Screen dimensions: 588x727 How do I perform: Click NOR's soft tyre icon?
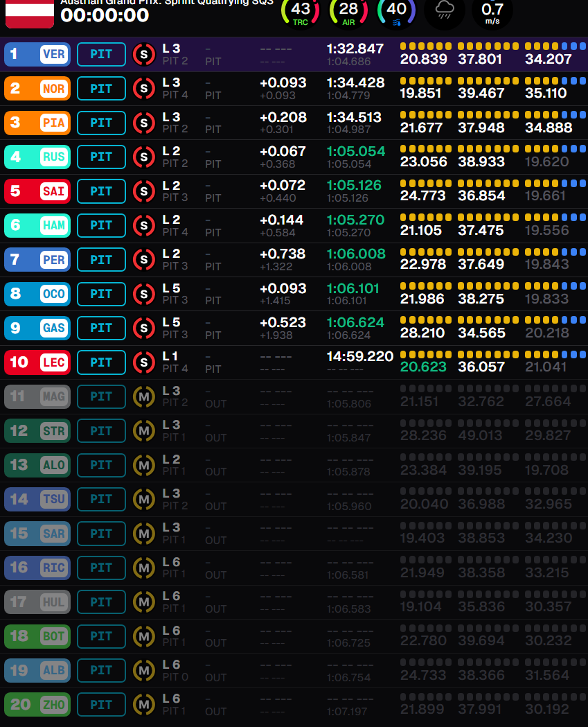pyautogui.click(x=143, y=89)
